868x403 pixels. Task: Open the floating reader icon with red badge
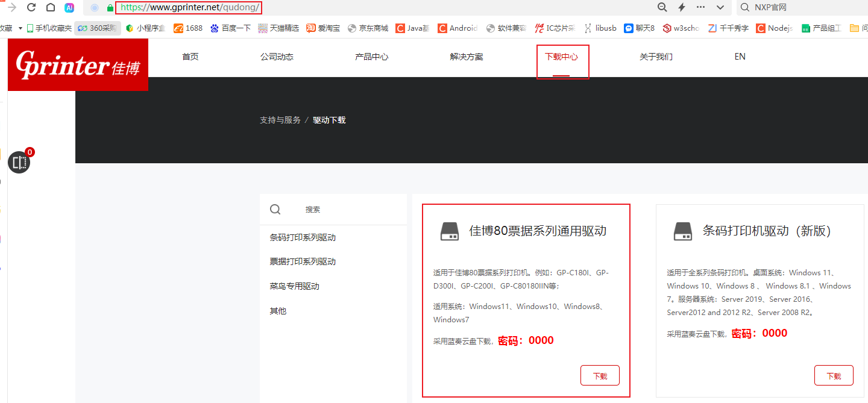coord(19,162)
